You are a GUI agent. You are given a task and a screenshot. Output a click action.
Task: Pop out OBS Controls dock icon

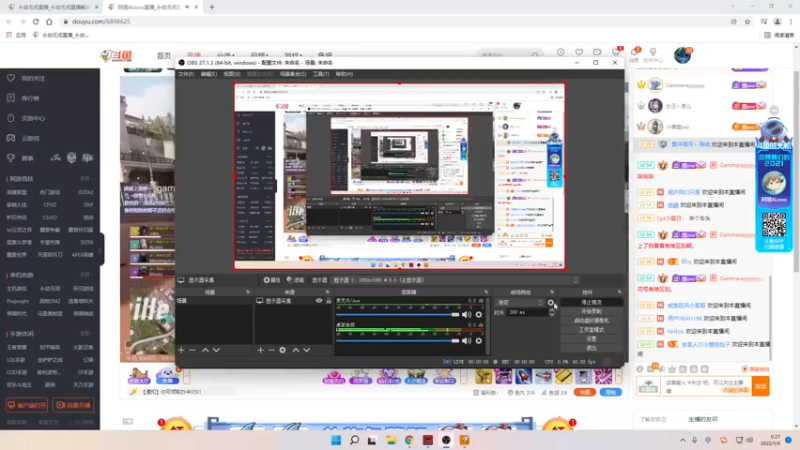619,292
